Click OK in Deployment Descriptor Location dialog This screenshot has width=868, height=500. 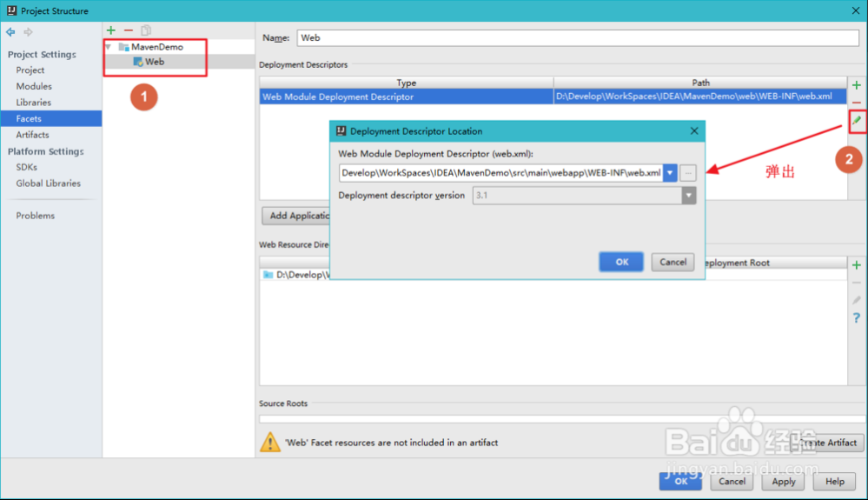tap(621, 262)
